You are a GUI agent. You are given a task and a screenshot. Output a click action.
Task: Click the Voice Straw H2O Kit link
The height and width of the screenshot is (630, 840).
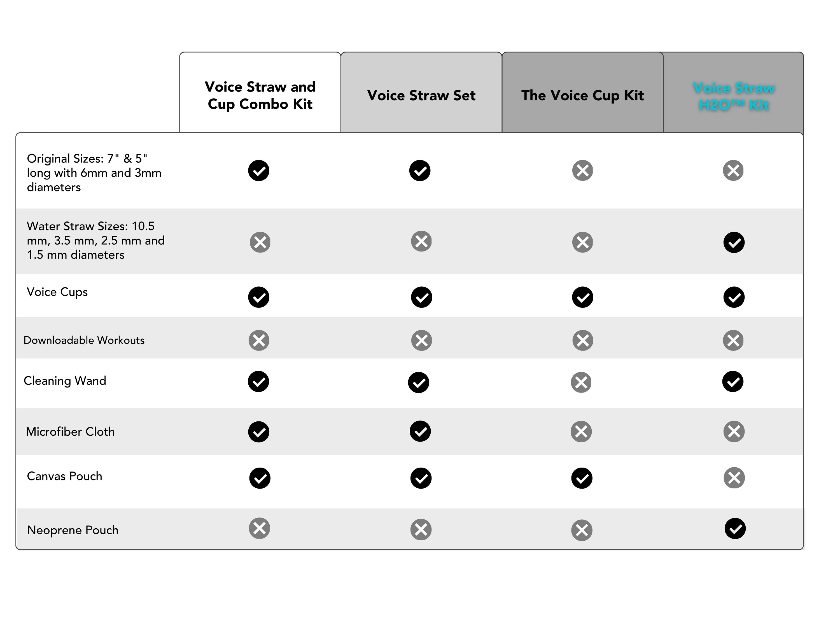(x=734, y=96)
